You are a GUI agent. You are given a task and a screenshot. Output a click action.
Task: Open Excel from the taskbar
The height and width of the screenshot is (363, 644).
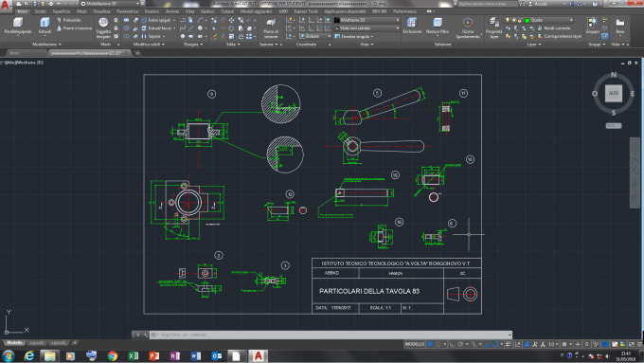coord(134,355)
